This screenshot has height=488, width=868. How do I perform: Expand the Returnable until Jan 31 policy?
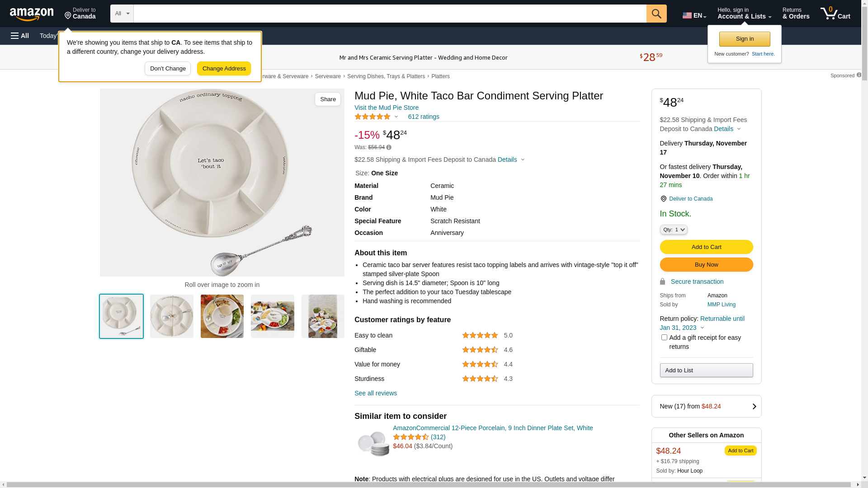click(x=702, y=328)
